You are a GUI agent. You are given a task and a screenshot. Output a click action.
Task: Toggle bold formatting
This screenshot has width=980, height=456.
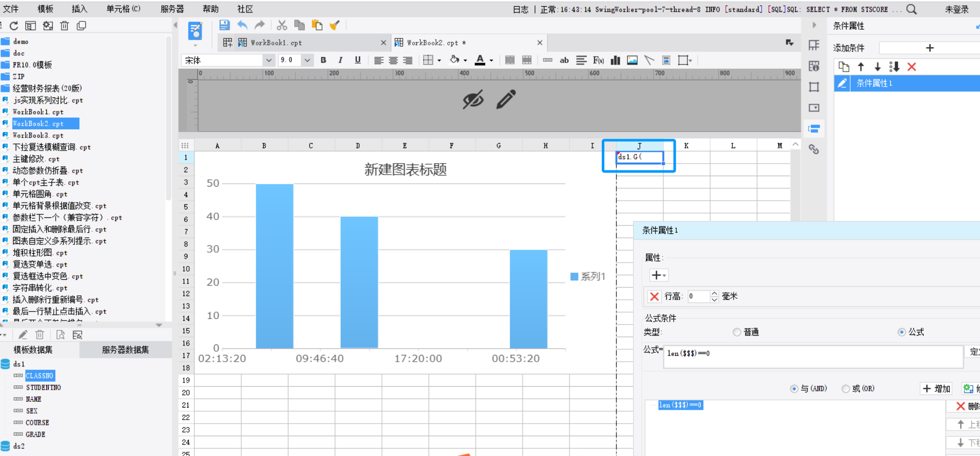[324, 60]
